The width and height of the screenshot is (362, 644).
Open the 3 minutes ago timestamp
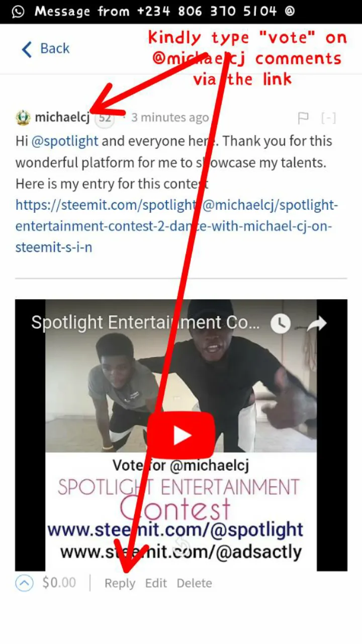pyautogui.click(x=170, y=118)
